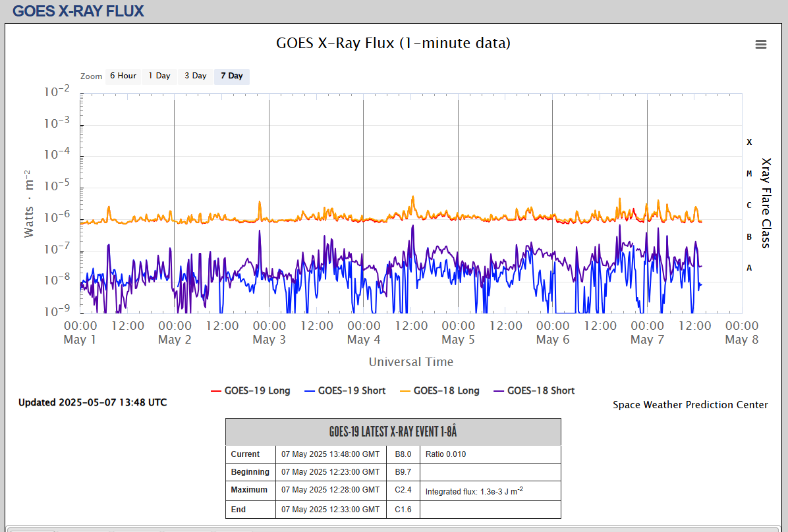Viewport: 788px width, 532px height.
Task: Click the "Xray Flare Class" axis title
Action: 766,203
